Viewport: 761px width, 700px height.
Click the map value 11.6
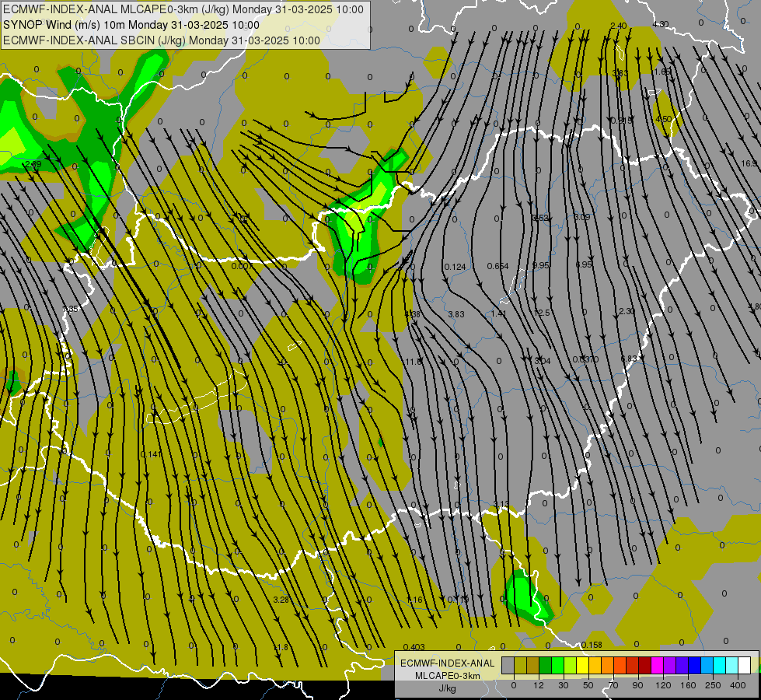click(414, 362)
